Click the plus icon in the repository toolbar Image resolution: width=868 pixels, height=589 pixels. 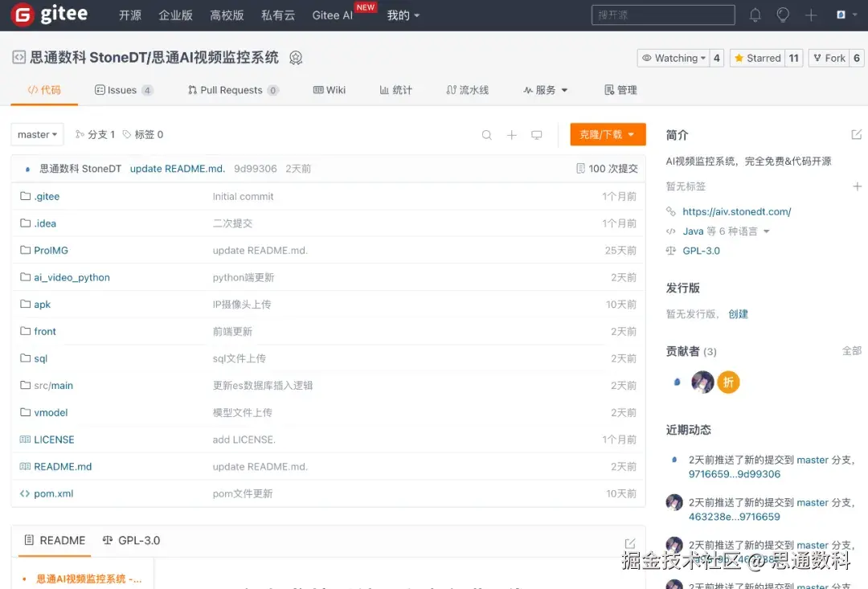[512, 135]
